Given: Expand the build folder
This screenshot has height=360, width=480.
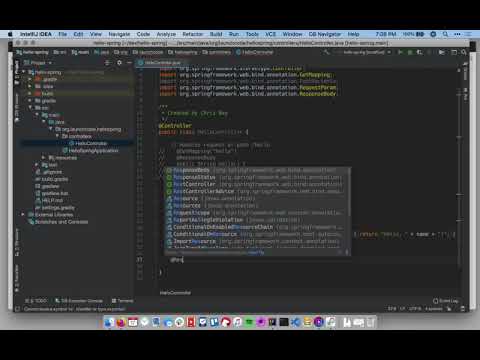Looking at the screenshot, I should (x=30, y=94).
